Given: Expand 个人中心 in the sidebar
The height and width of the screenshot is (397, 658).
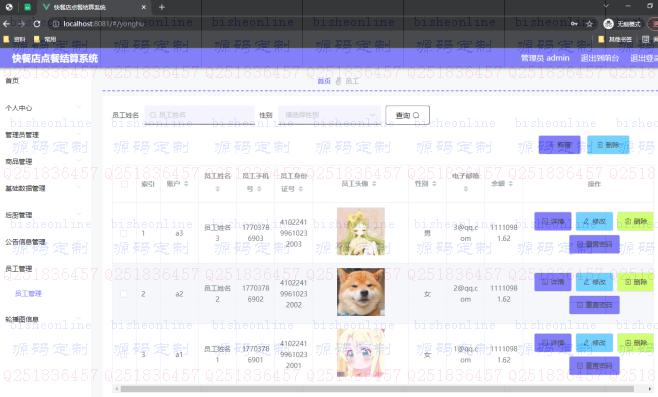Looking at the screenshot, I should pyautogui.click(x=45, y=108).
